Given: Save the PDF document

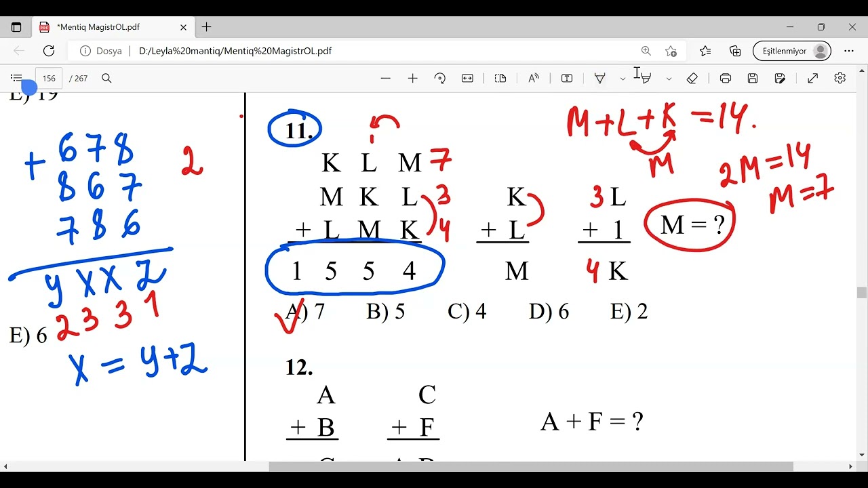Looking at the screenshot, I should 753,79.
